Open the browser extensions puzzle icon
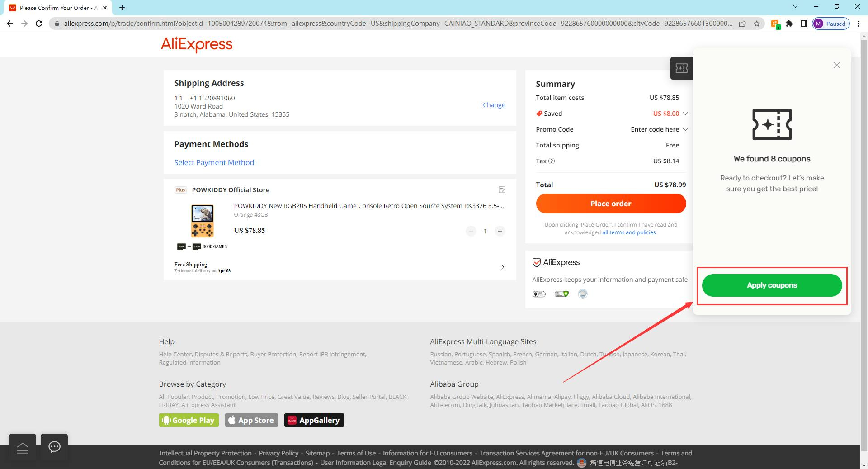Viewport: 868px width, 469px height. pos(789,24)
